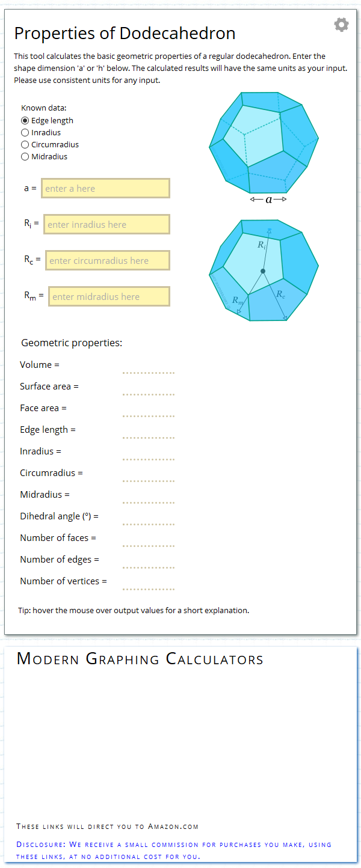Click the Face area output field
Image resolution: width=361 pixels, height=868 pixels.
tap(148, 415)
